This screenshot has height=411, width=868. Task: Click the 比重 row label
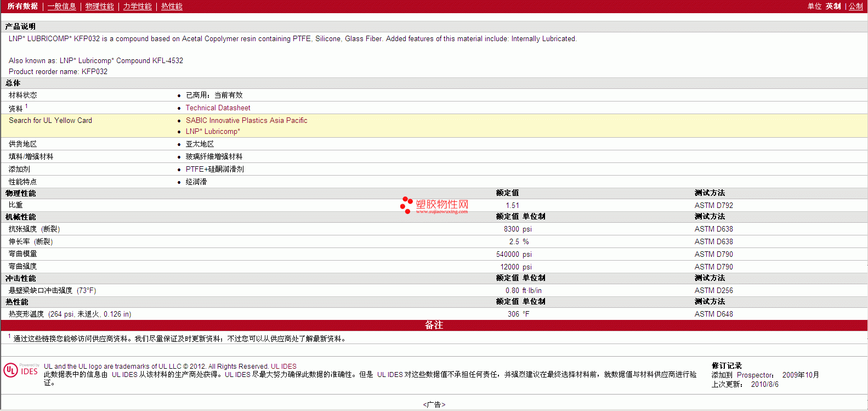15,205
